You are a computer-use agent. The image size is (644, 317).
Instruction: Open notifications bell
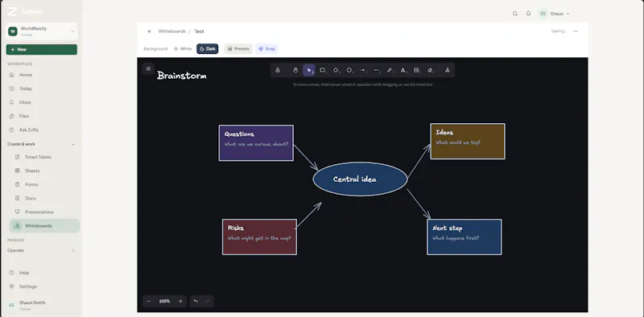pos(529,14)
